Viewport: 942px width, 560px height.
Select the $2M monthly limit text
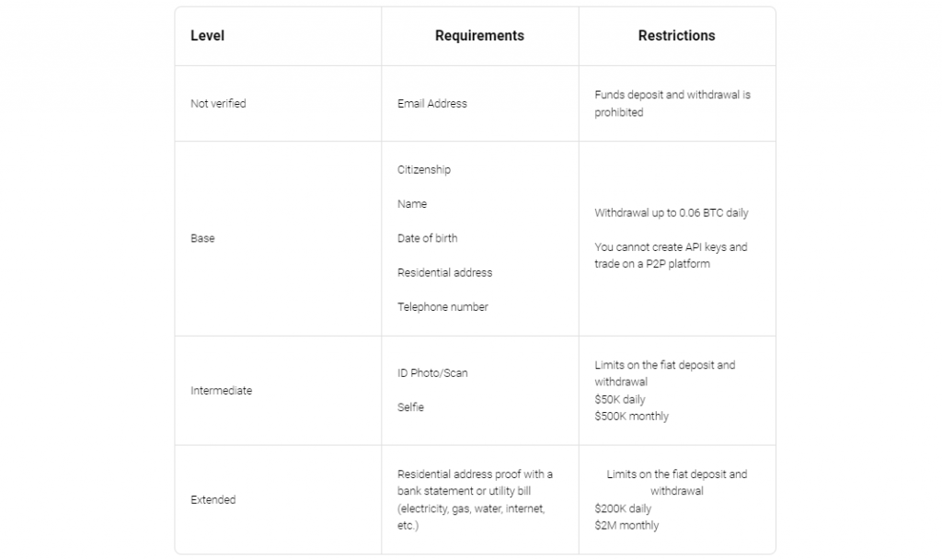click(x=626, y=526)
